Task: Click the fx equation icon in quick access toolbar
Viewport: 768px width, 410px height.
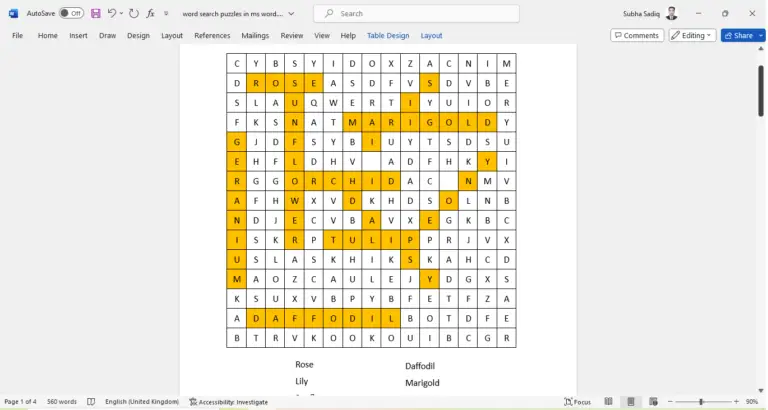Action: [150, 13]
